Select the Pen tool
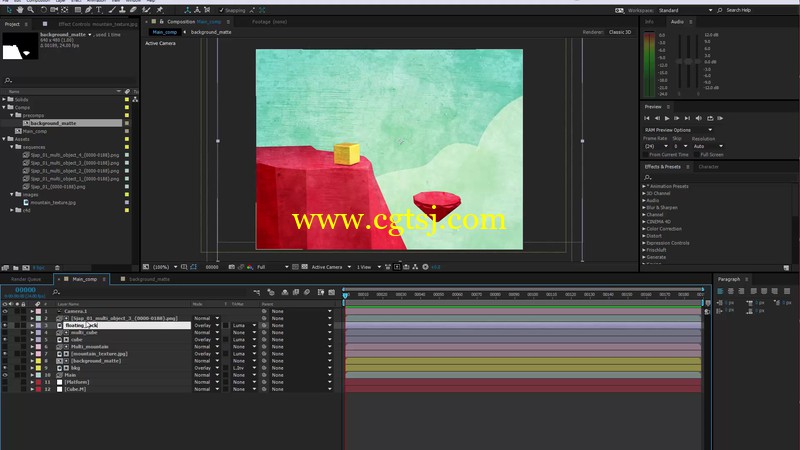Screen dimensions: 800x450 (x=88, y=10)
